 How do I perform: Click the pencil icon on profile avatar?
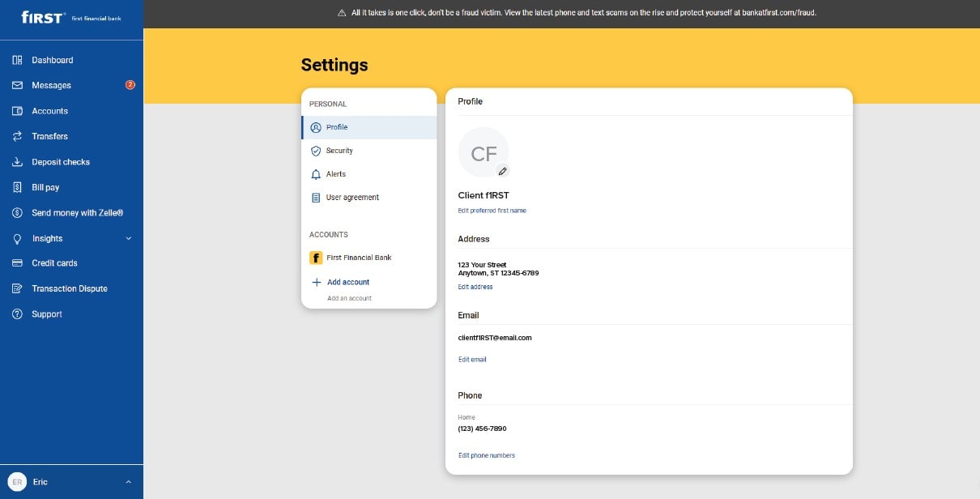(x=502, y=171)
